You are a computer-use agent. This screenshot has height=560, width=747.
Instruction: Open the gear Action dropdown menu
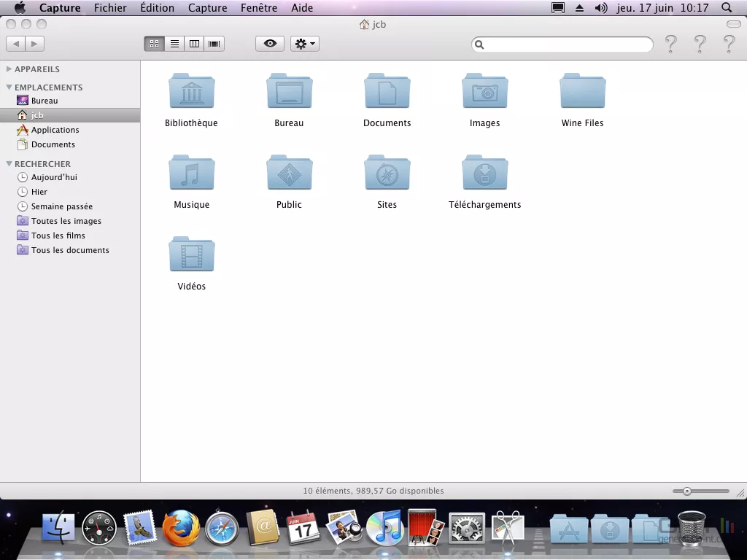point(305,44)
